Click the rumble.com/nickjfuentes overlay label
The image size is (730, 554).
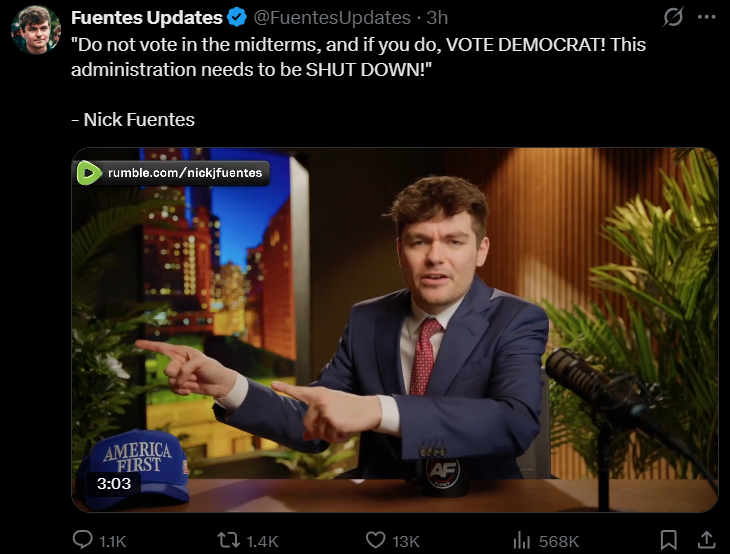coord(185,173)
